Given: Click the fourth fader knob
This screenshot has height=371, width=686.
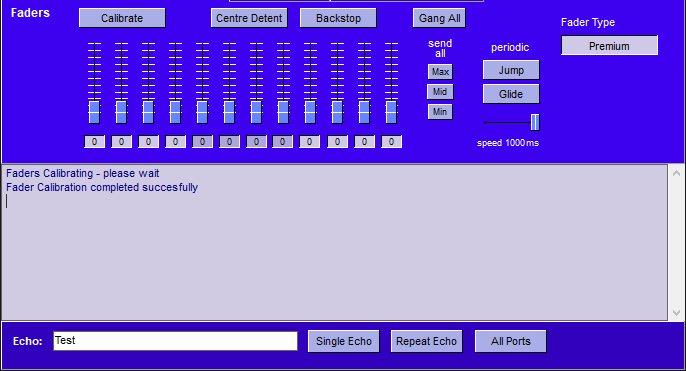Looking at the screenshot, I should pos(175,112).
